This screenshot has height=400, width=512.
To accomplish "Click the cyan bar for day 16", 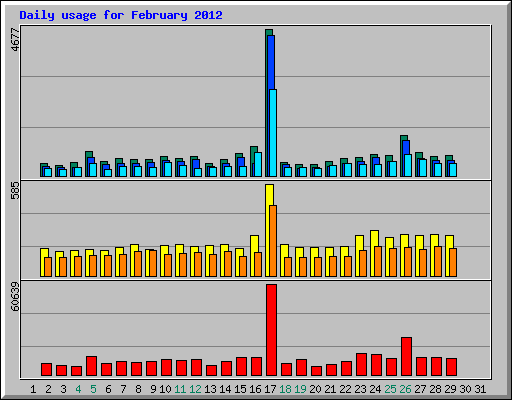I will click(258, 164).
